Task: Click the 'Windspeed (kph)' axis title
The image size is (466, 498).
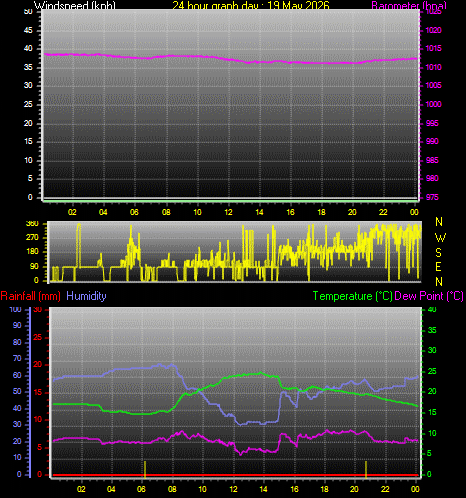Action: pos(75,5)
